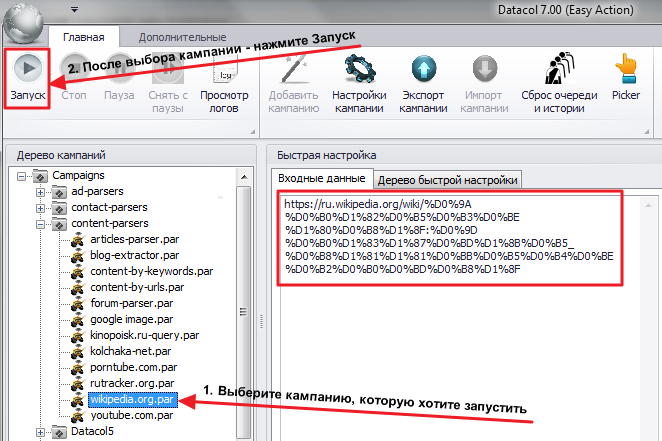Open Настройки кампании gear icon
662x441 pixels.
pos(359,68)
